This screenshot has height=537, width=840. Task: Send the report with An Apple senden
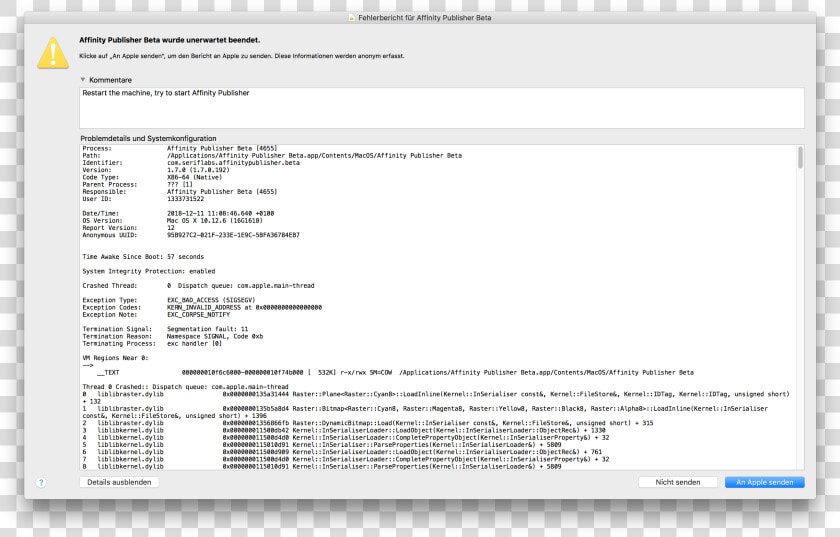pos(764,482)
